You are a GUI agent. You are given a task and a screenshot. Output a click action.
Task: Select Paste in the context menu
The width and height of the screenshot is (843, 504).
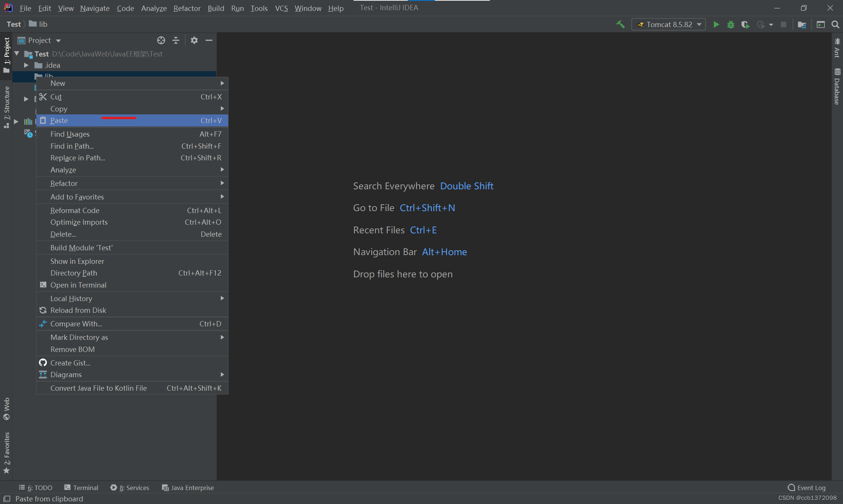click(x=132, y=120)
